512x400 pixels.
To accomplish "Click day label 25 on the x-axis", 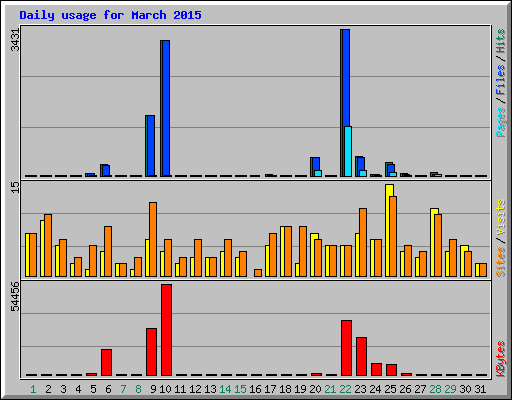I will pos(391,389).
